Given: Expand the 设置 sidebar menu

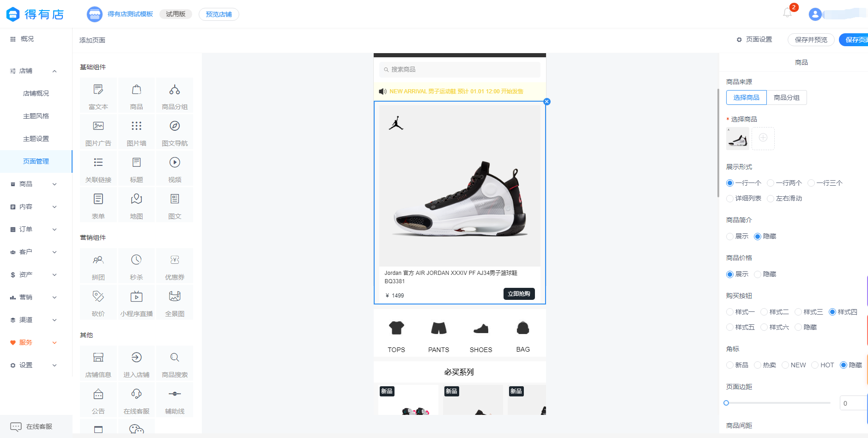Looking at the screenshot, I should click(36, 365).
